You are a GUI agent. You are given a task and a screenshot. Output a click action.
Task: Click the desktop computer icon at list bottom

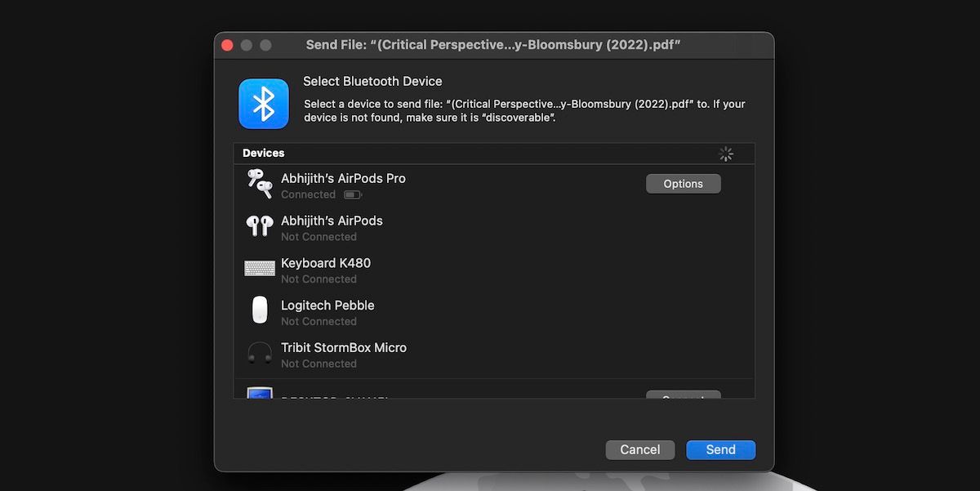pyautogui.click(x=259, y=395)
